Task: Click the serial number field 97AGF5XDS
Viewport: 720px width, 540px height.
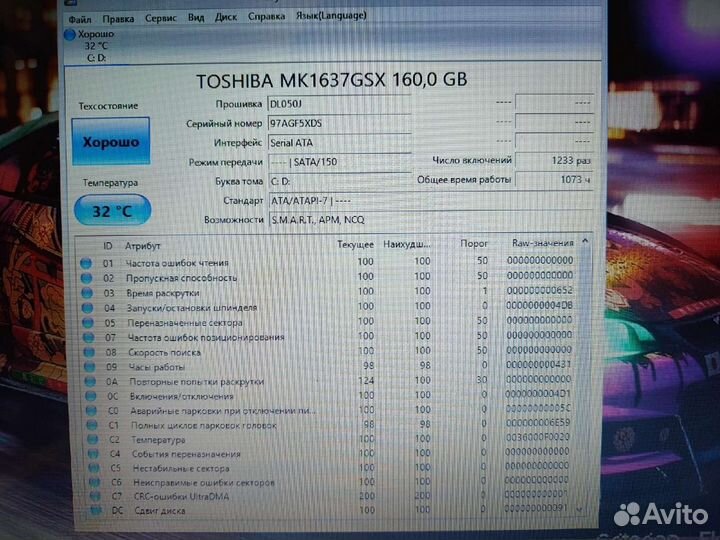Action: [338, 122]
